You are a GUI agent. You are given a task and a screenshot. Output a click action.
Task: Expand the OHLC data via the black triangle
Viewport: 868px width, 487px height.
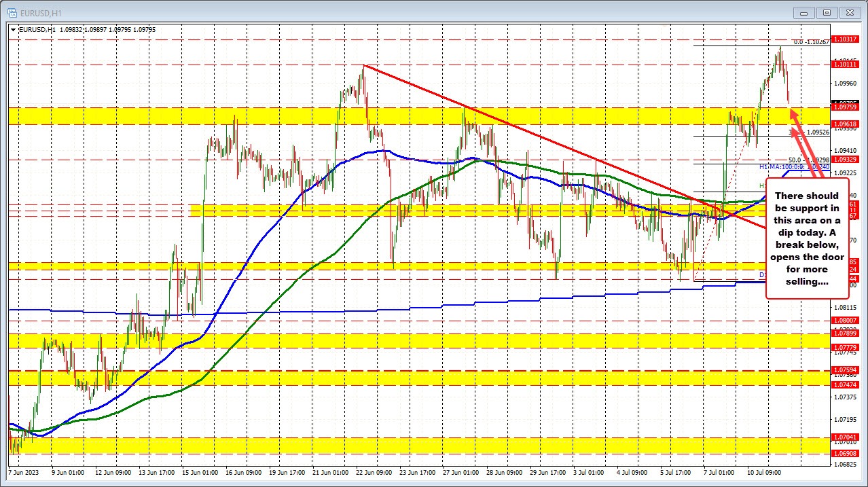(13, 30)
